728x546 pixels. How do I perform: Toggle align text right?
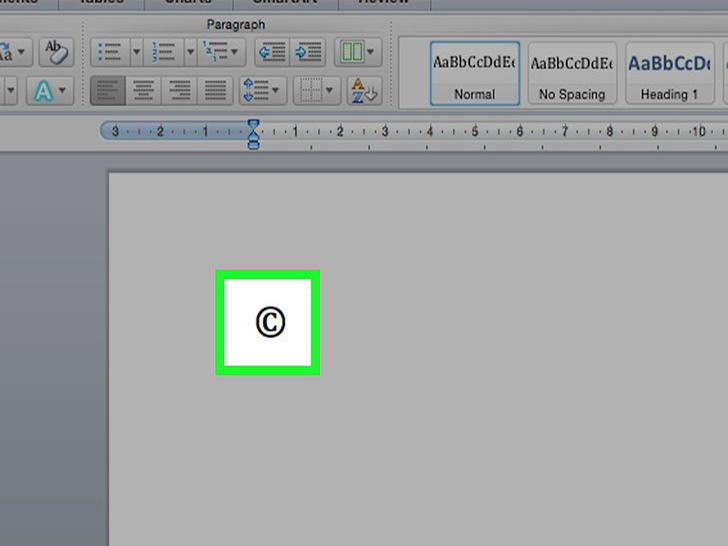(x=180, y=91)
